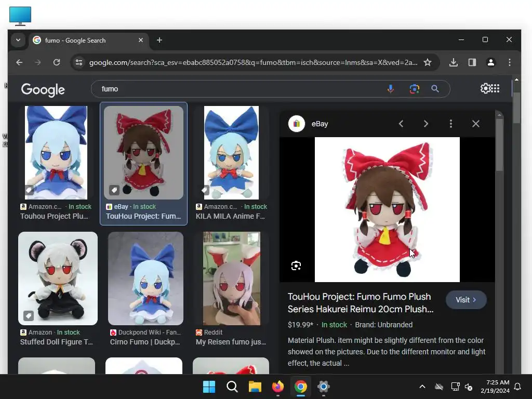532x399 pixels.
Task: Open tab search dropdown arrow
Action: [x=18, y=40]
